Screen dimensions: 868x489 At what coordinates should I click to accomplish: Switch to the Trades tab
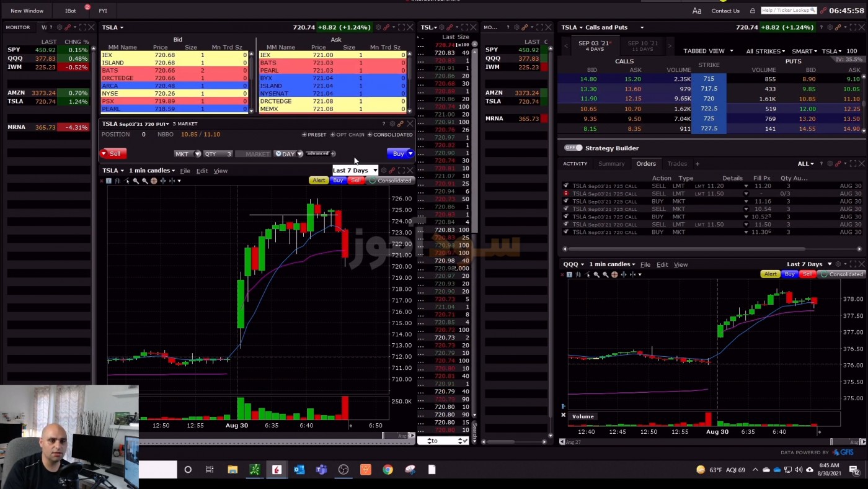(677, 164)
